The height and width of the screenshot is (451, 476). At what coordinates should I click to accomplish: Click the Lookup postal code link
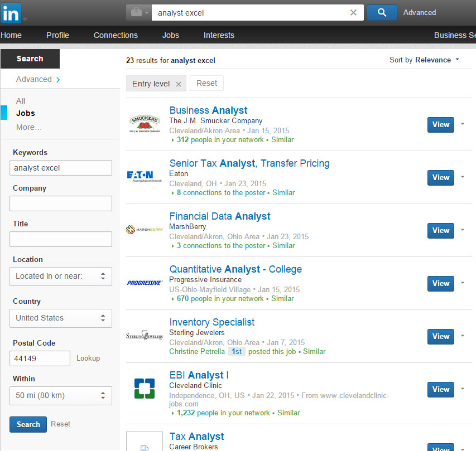[x=88, y=358]
